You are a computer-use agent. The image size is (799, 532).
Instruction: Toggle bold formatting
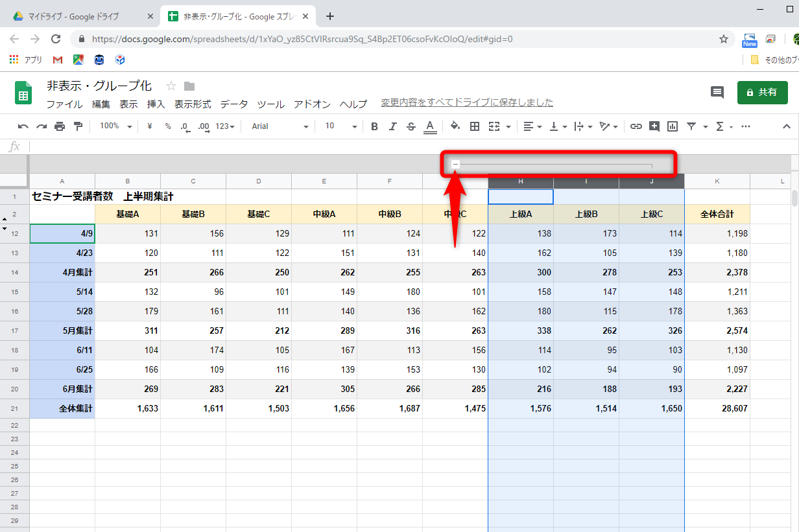374,126
